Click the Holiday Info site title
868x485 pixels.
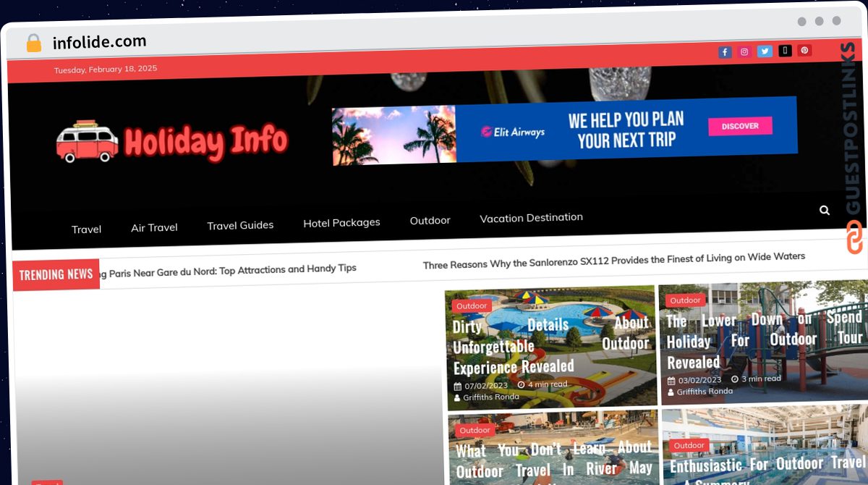click(205, 140)
